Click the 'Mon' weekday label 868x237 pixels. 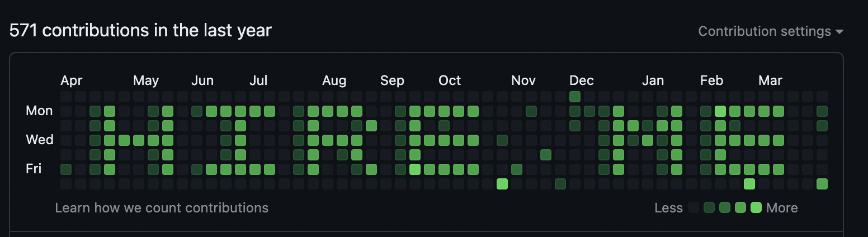(x=39, y=111)
